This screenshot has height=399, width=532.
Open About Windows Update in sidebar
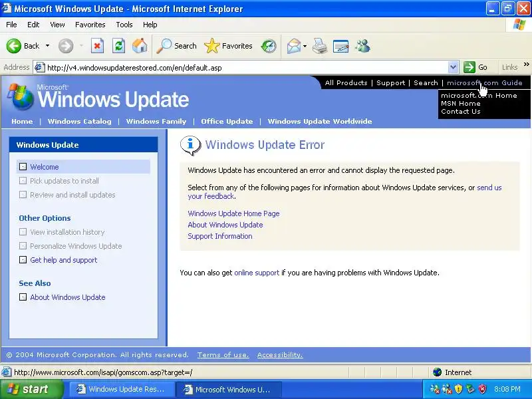(x=68, y=297)
